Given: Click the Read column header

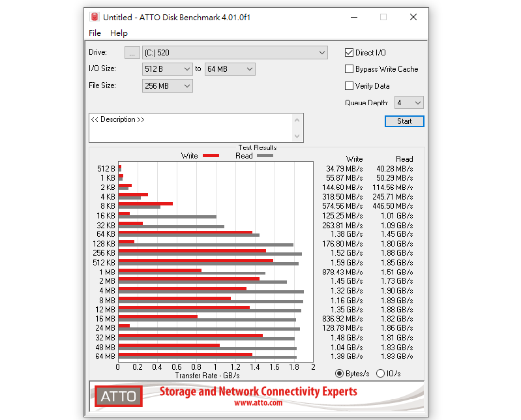Looking at the screenshot, I should point(404,159).
